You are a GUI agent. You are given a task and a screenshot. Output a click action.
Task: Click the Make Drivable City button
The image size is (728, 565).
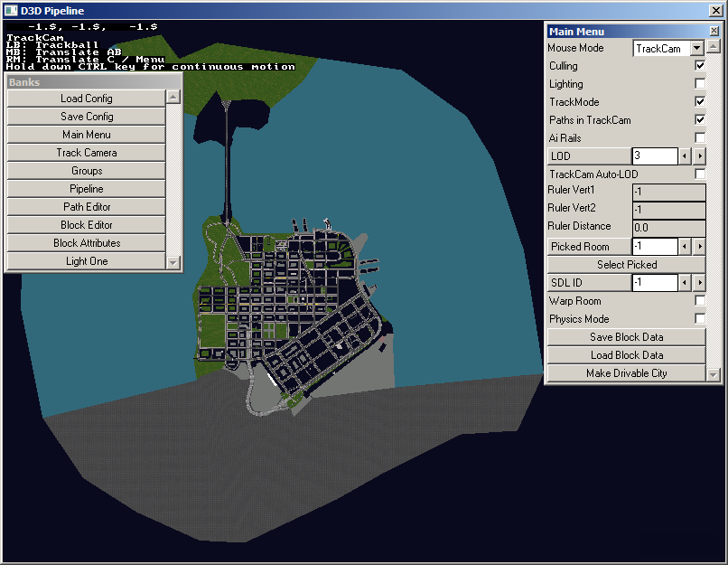[626, 373]
